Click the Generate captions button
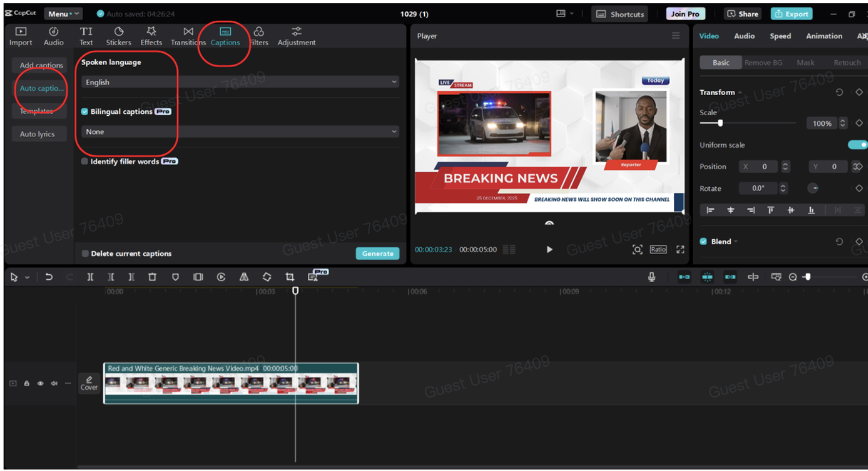Screen dimensions: 868x471 [377, 254]
